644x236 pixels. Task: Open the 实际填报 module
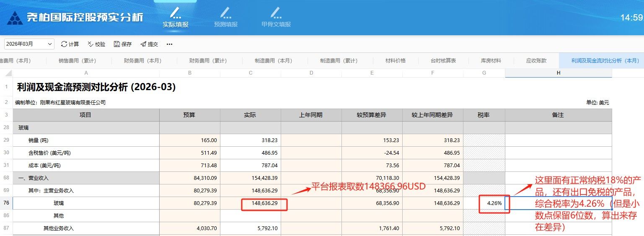[176, 18]
